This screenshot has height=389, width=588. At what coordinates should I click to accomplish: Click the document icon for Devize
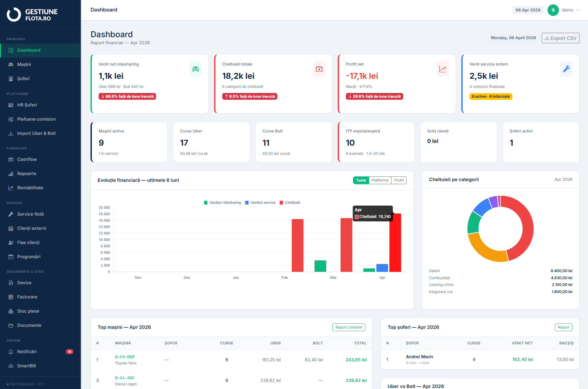11,283
